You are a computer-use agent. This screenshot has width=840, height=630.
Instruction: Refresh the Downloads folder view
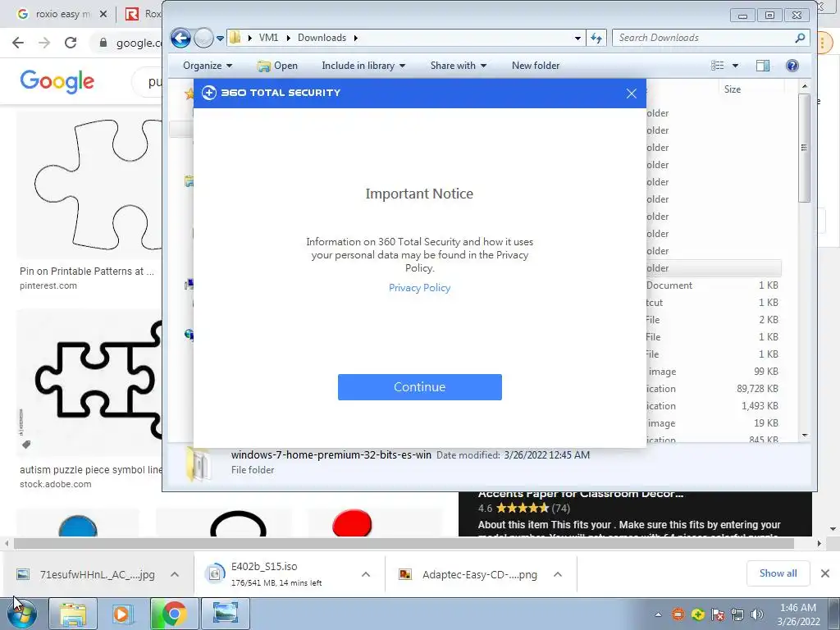pyautogui.click(x=596, y=38)
